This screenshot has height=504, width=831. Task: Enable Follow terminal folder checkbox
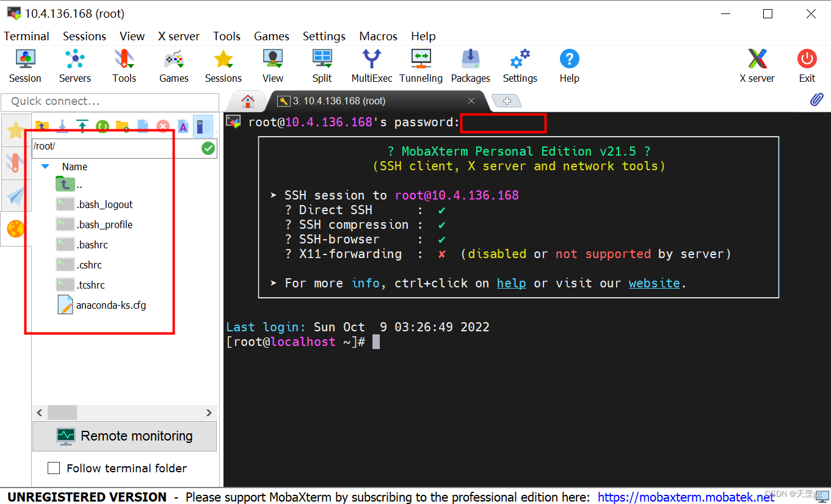[54, 468]
